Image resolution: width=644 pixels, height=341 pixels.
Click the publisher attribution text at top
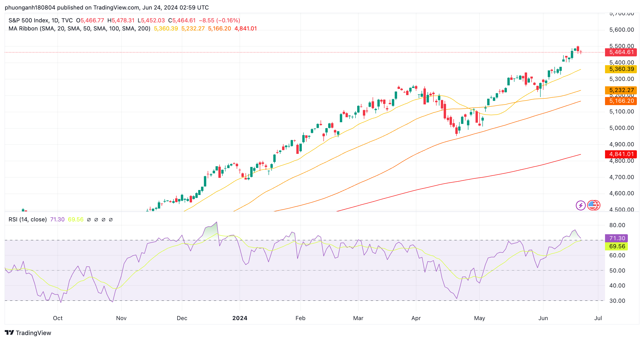(x=107, y=8)
